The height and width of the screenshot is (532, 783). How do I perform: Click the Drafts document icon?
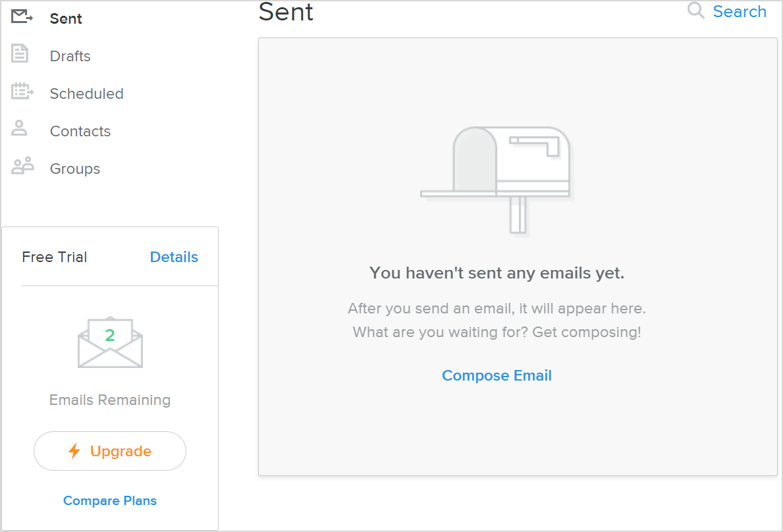click(x=20, y=55)
